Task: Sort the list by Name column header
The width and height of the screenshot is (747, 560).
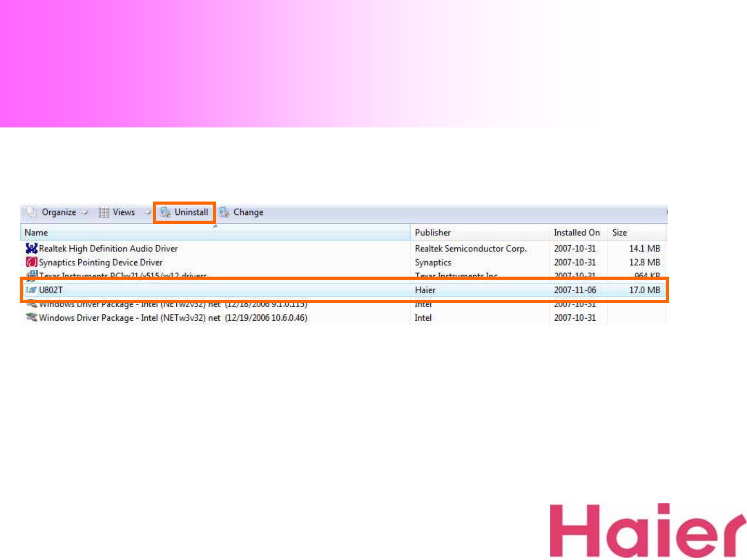Action: (x=216, y=233)
